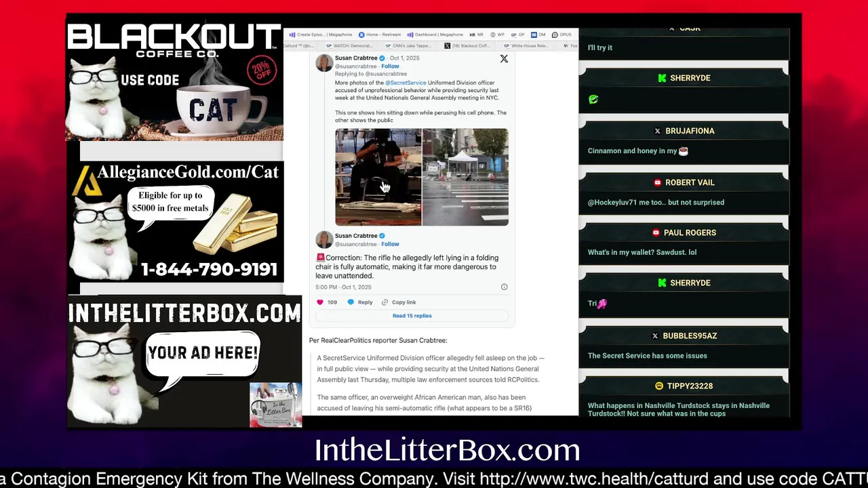This screenshot has height=488, width=868.
Task: Click the YouTube icon beside ROBERT VAIL
Action: pyautogui.click(x=657, y=182)
